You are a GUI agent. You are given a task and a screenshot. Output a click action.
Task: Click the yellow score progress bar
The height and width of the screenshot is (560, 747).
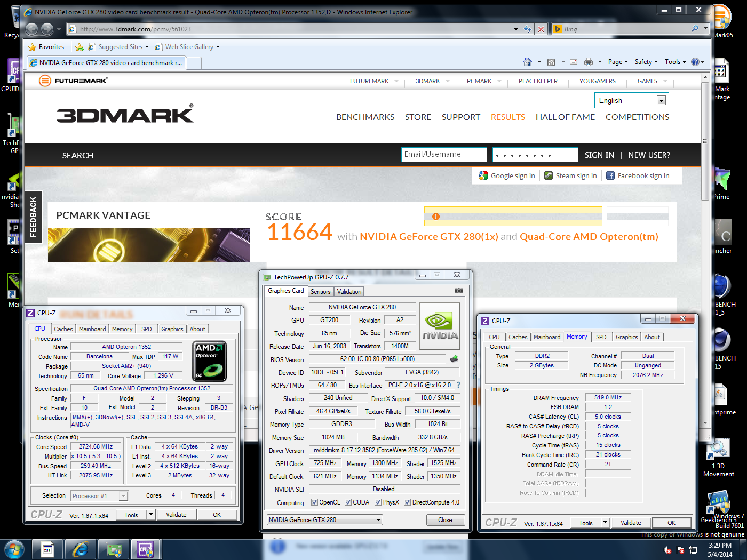[513, 217]
